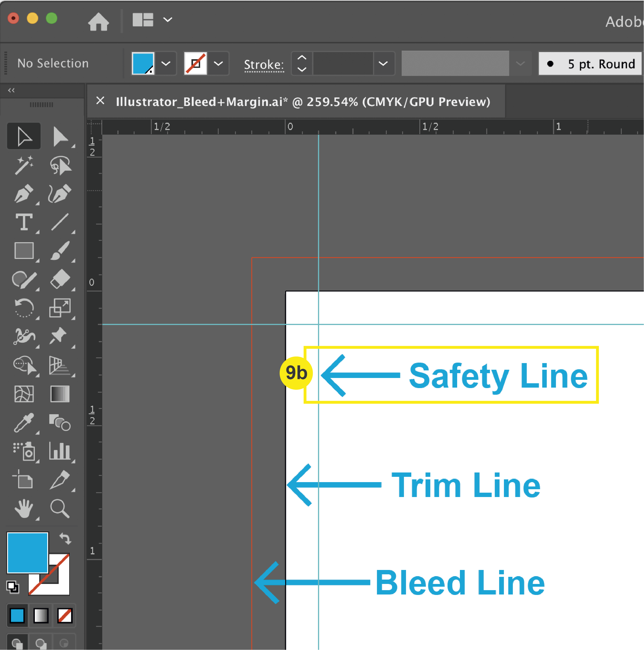The image size is (644, 650).
Task: Open the Home screen
Action: click(99, 22)
